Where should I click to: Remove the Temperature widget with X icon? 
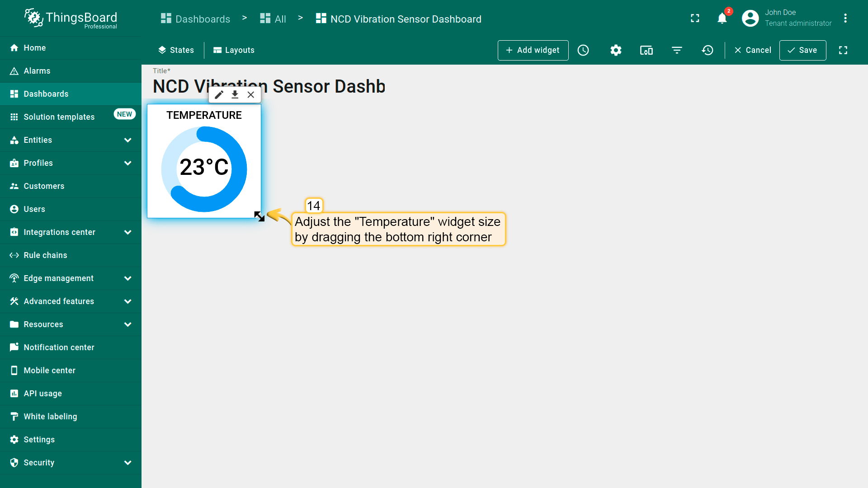coord(251,94)
